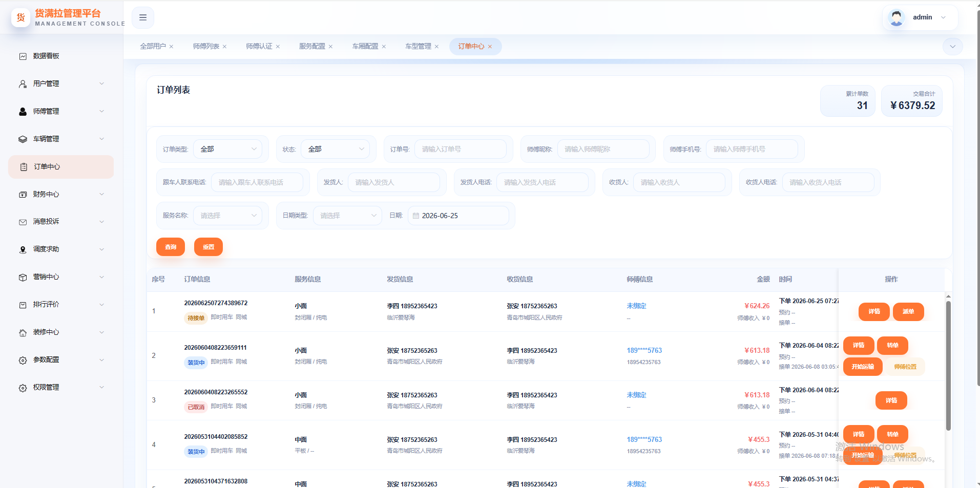
Task: Open the 状态 filter dropdown
Action: tap(335, 149)
